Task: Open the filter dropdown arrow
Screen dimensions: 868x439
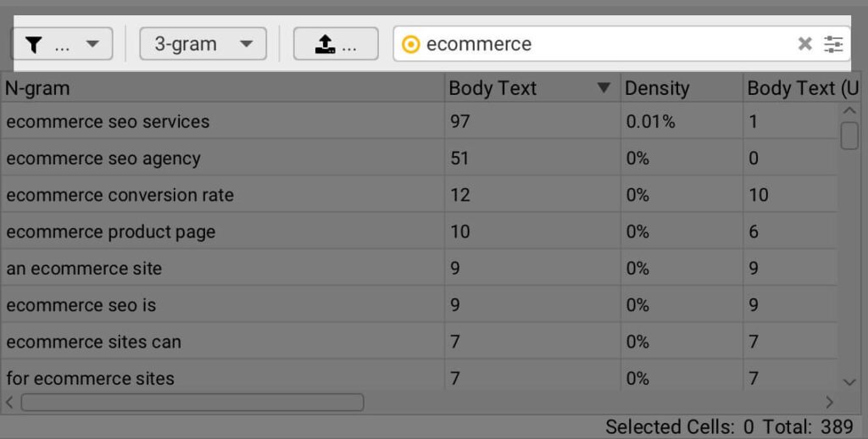Action: click(92, 44)
